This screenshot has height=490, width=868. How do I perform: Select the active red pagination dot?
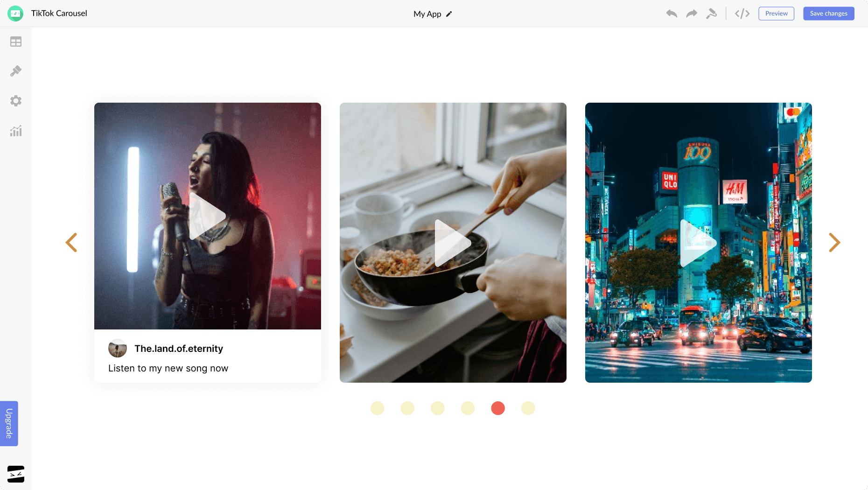coord(498,408)
